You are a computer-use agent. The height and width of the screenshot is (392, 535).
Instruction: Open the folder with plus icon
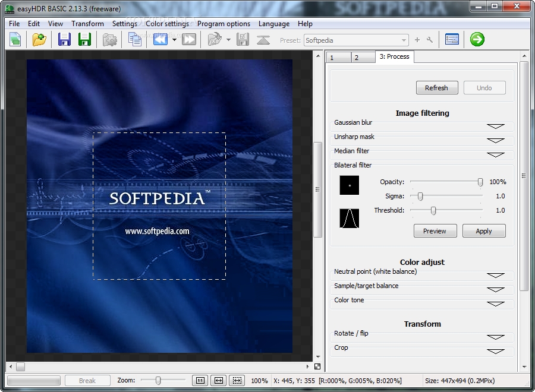[x=39, y=40]
